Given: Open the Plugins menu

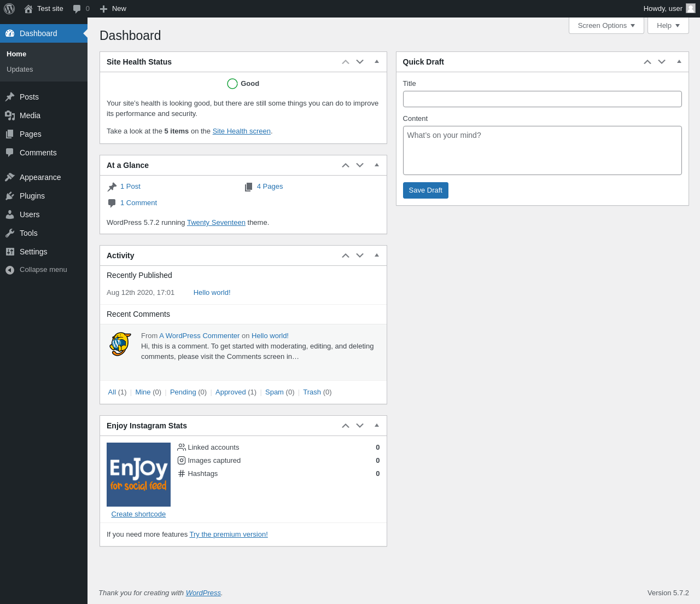Looking at the screenshot, I should (44, 196).
